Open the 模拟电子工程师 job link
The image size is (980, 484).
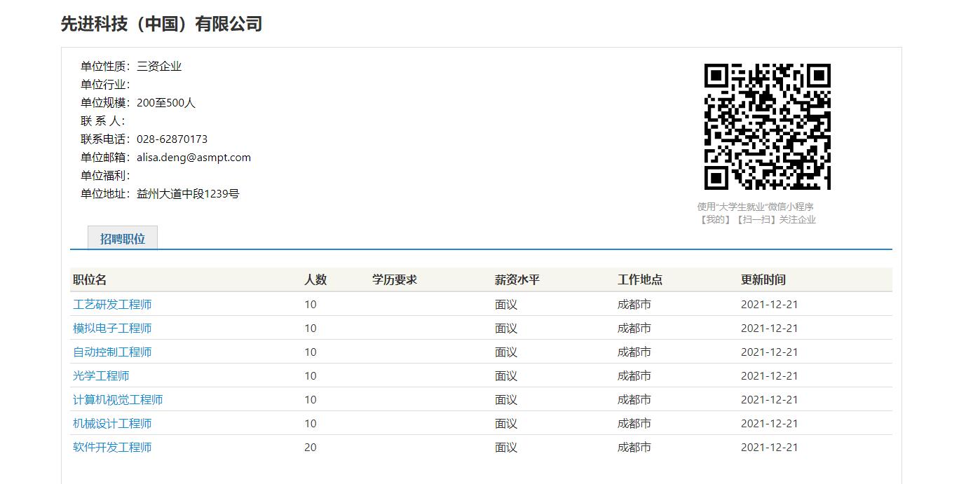coord(112,329)
